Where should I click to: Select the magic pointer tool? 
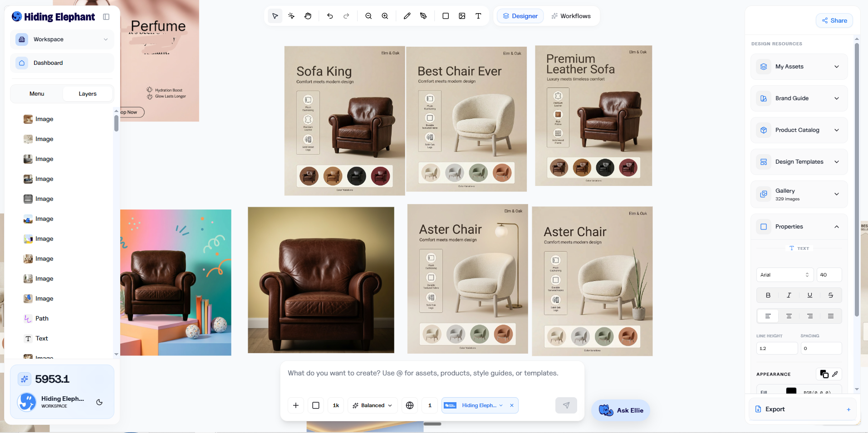[x=291, y=16]
